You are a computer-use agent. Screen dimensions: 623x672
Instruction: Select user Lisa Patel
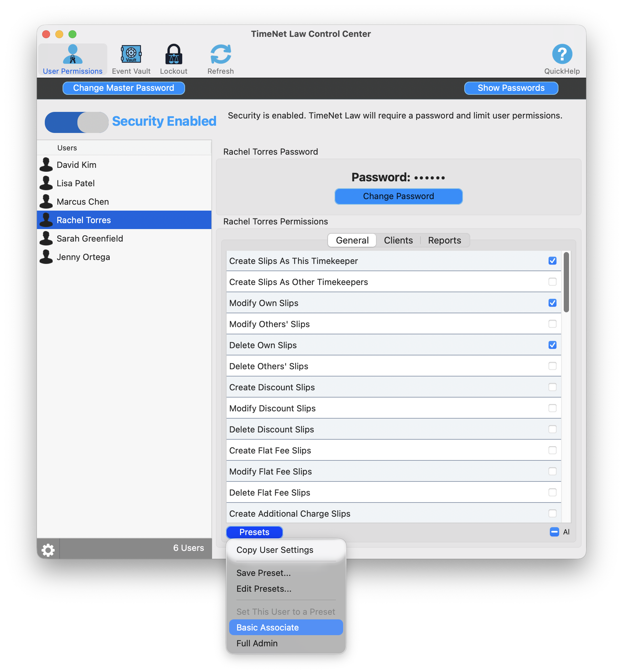(124, 183)
